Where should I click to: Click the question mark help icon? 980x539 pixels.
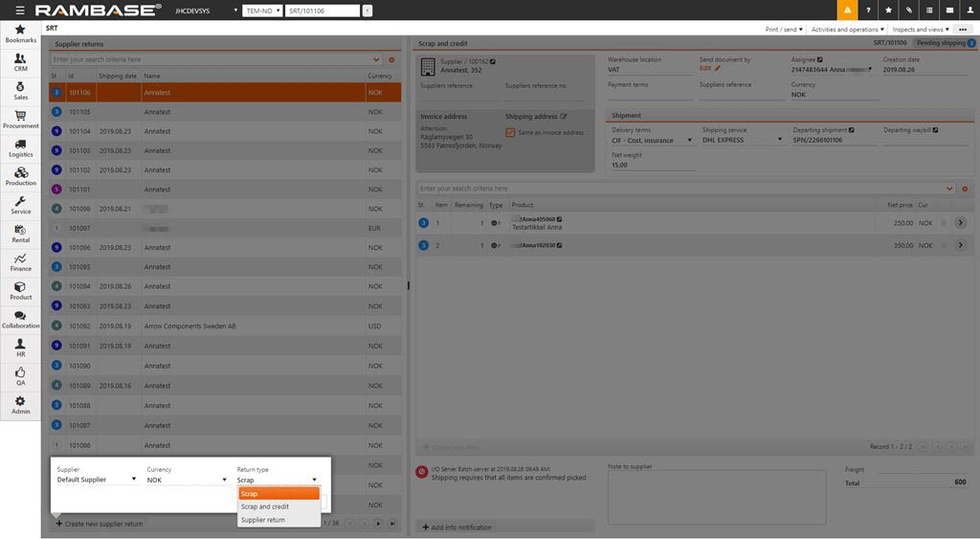click(868, 11)
